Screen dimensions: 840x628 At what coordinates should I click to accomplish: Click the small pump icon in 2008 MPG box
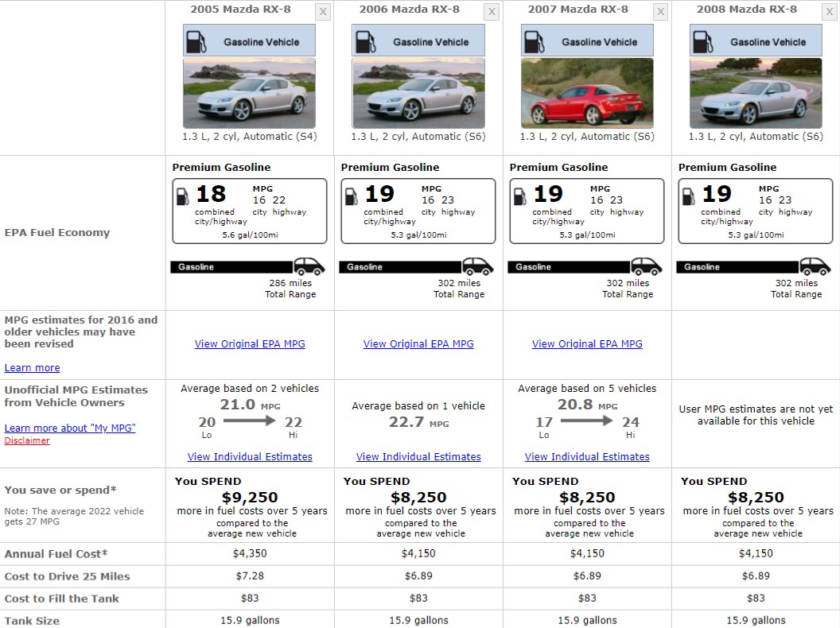pos(689,196)
